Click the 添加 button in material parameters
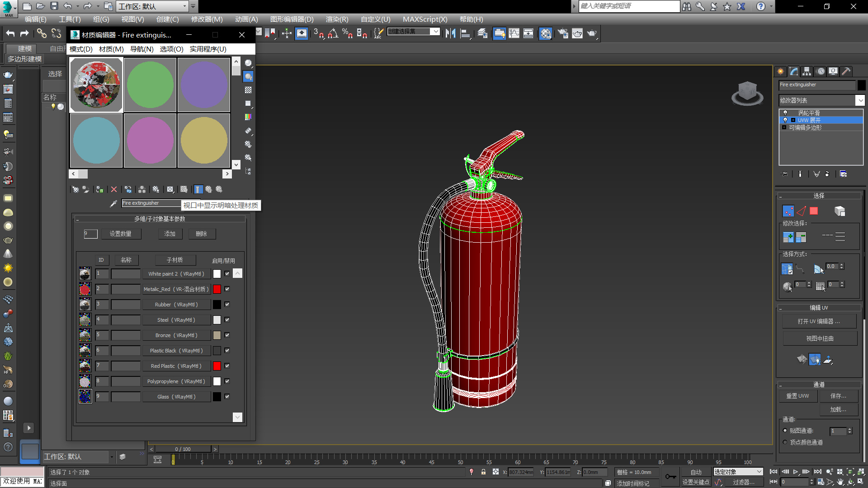 [170, 234]
